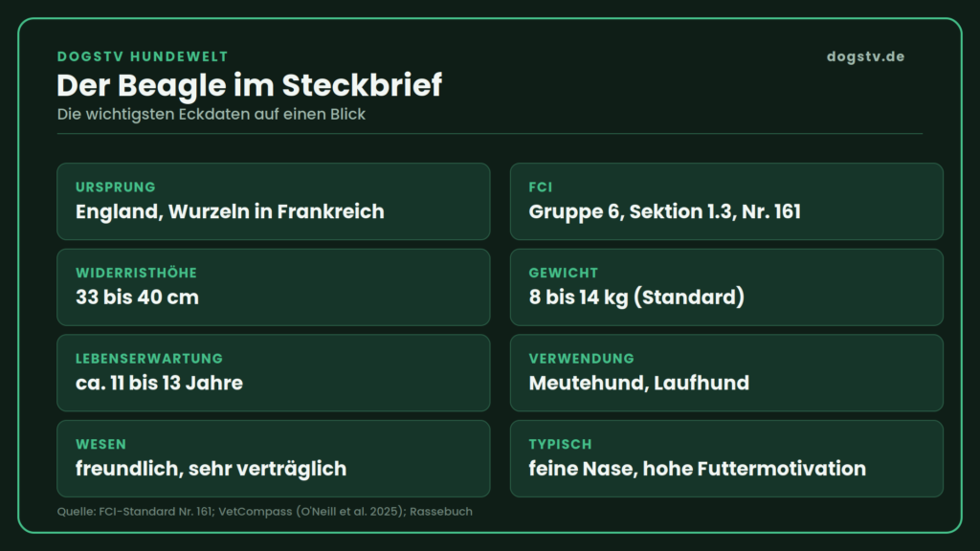Click the Quelle footnote text

[264, 511]
